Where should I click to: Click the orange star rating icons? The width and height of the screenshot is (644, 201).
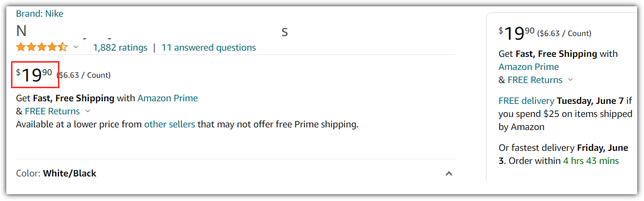click(x=42, y=47)
